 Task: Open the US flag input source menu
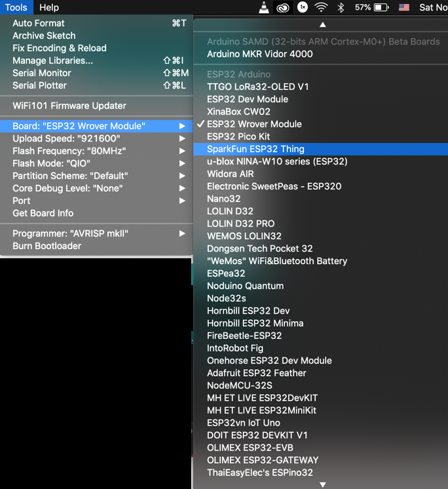[x=403, y=7]
